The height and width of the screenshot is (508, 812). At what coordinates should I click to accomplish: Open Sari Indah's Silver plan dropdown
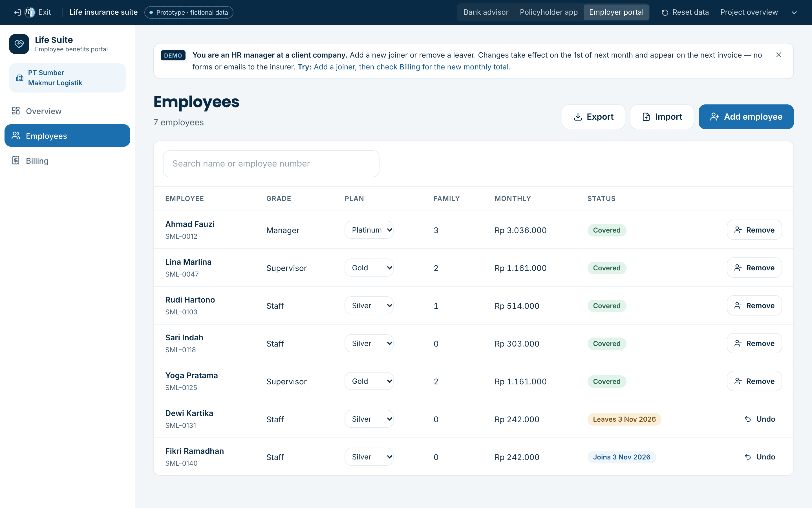point(369,343)
